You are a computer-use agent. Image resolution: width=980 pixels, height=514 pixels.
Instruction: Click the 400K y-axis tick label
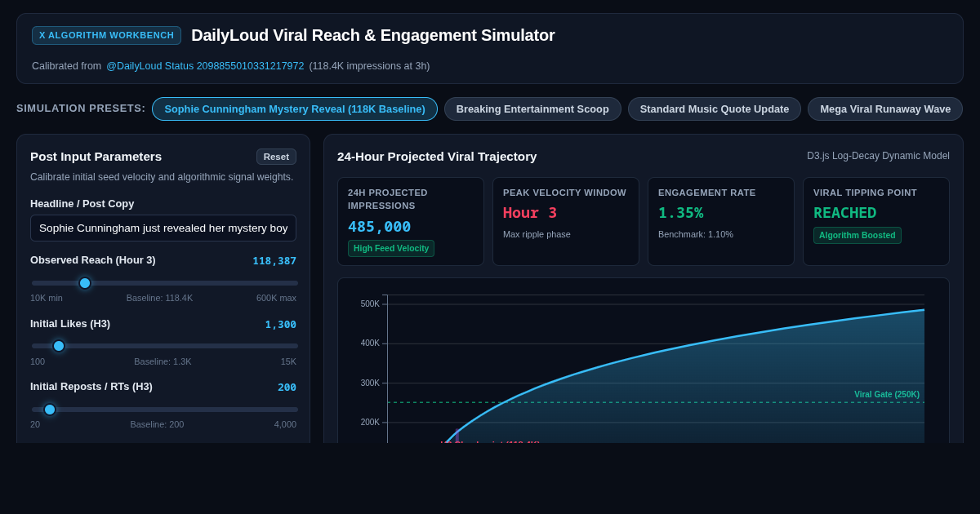370,343
